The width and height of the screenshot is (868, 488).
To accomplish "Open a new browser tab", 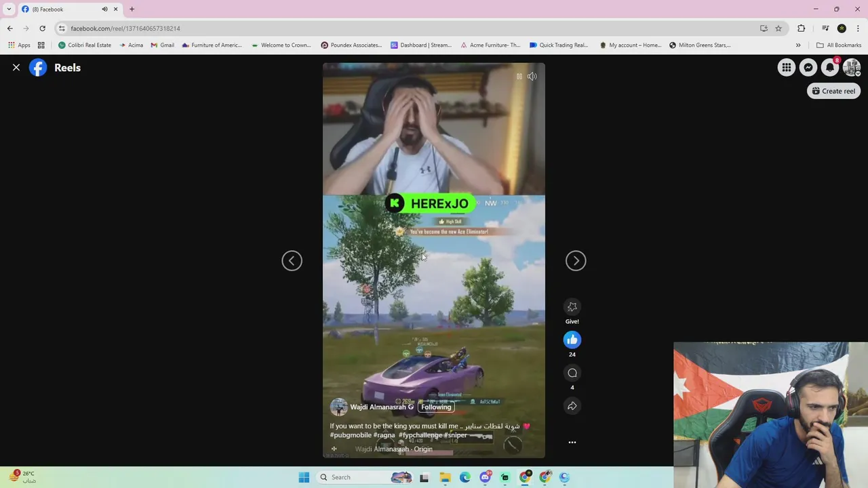I will [132, 9].
